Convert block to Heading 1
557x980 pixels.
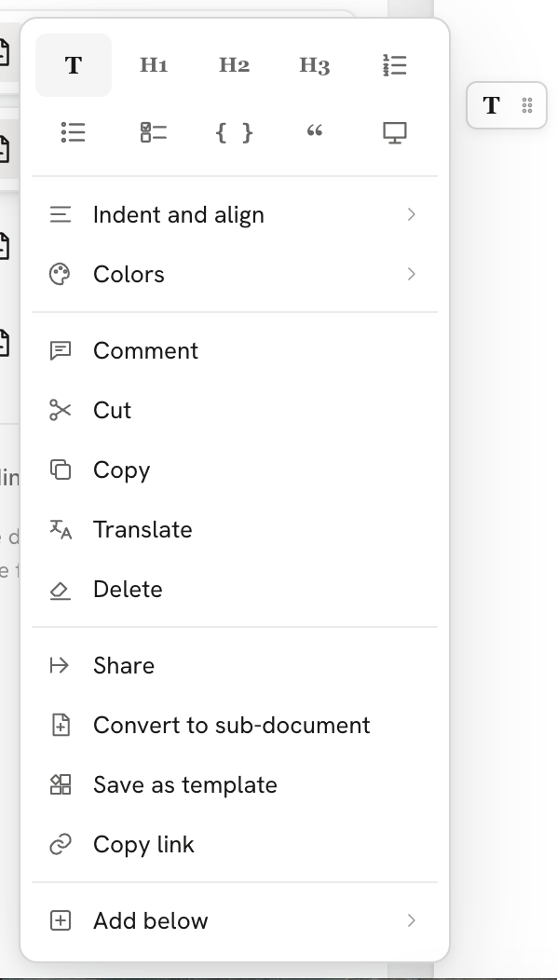(x=154, y=65)
